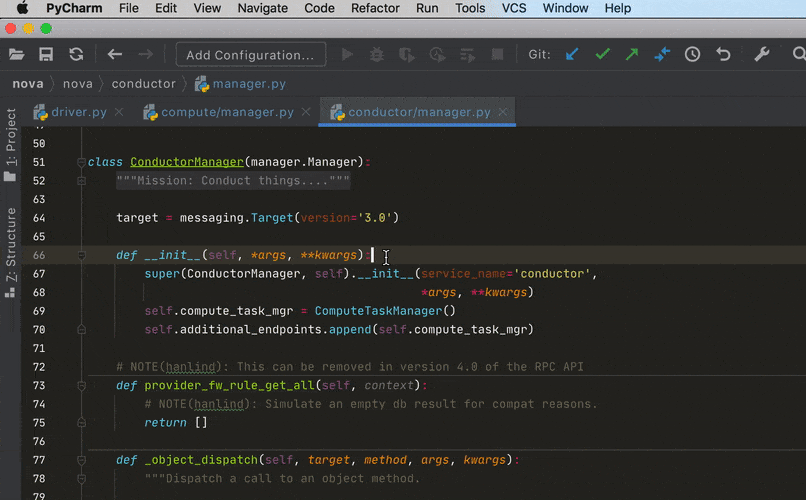
Task: Expand the folded docstring on line 52
Action: click(x=79, y=181)
